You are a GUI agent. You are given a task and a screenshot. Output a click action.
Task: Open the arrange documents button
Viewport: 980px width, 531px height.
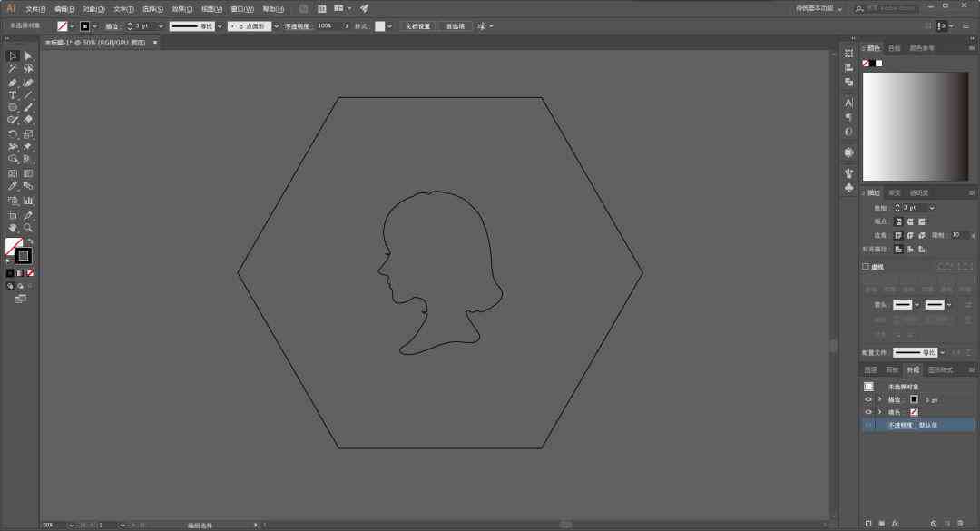coord(342,9)
